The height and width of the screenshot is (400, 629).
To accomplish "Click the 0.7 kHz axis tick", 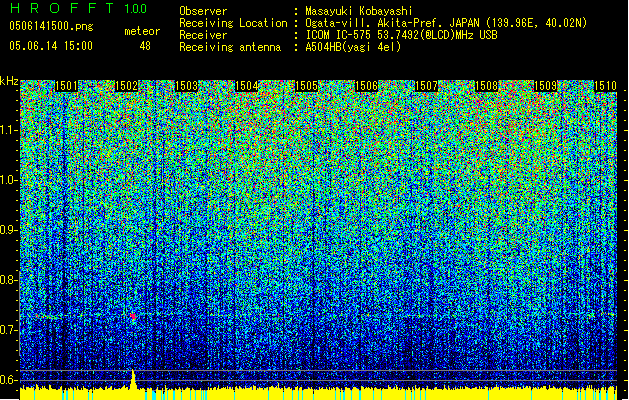I will pos(8,330).
